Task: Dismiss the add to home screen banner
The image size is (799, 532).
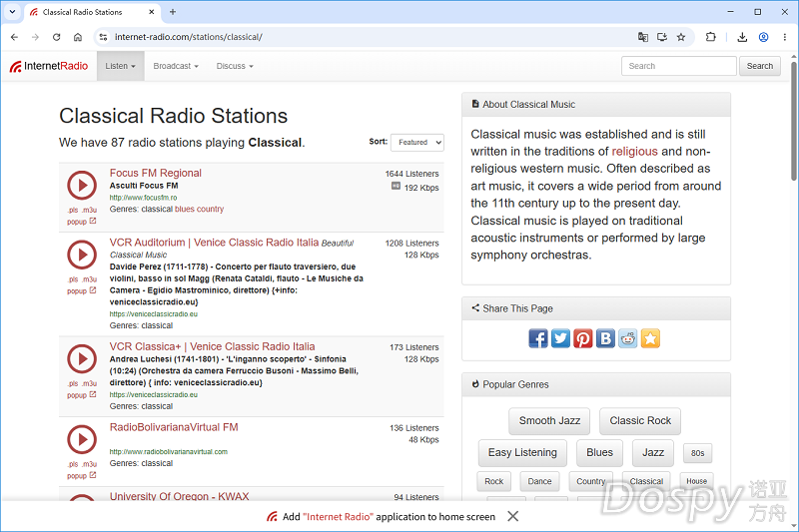Action: (513, 517)
